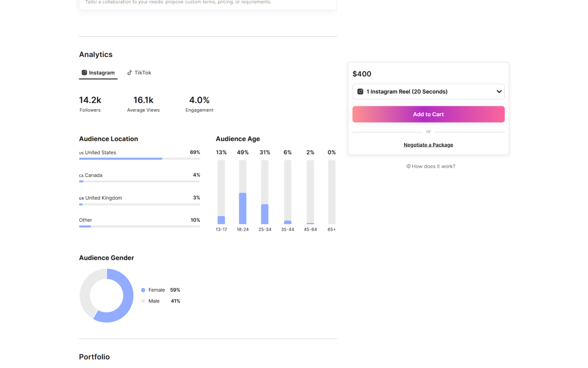
Task: Click the Instagram icon in the Analytics tabs
Action: click(x=84, y=73)
